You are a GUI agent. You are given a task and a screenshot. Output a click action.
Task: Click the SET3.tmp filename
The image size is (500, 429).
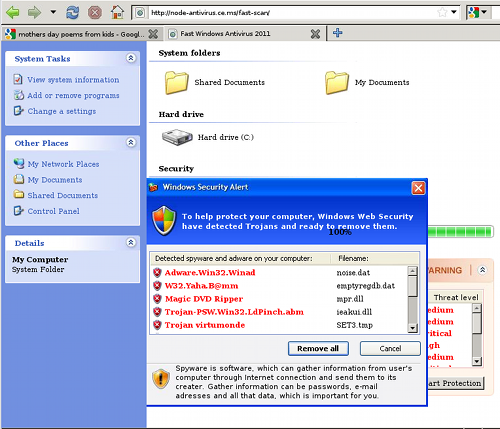[x=355, y=325]
